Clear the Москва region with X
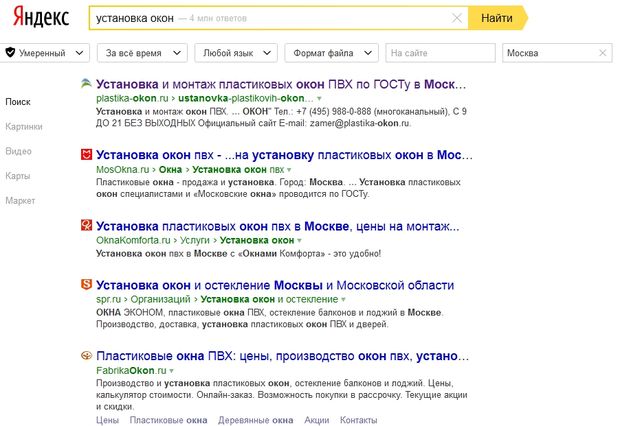Screen dimensions: 620x426 pyautogui.click(x=603, y=53)
